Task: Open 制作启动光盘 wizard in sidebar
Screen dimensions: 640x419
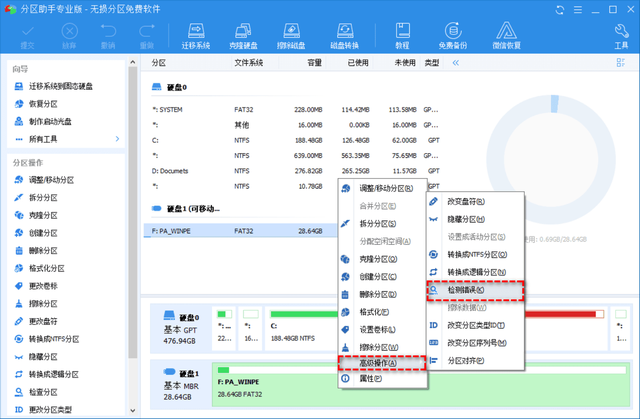Action: tap(50, 121)
